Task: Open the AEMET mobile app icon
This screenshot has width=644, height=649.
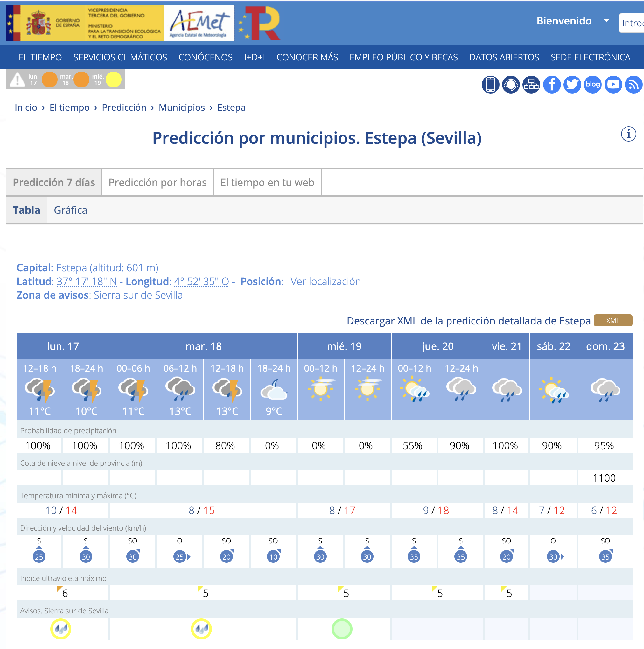Action: pyautogui.click(x=490, y=84)
